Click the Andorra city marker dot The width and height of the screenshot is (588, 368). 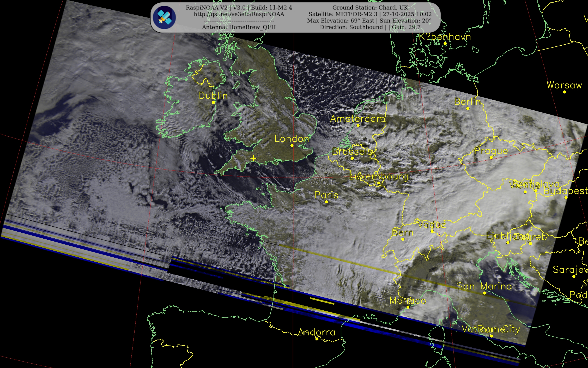pyautogui.click(x=317, y=339)
